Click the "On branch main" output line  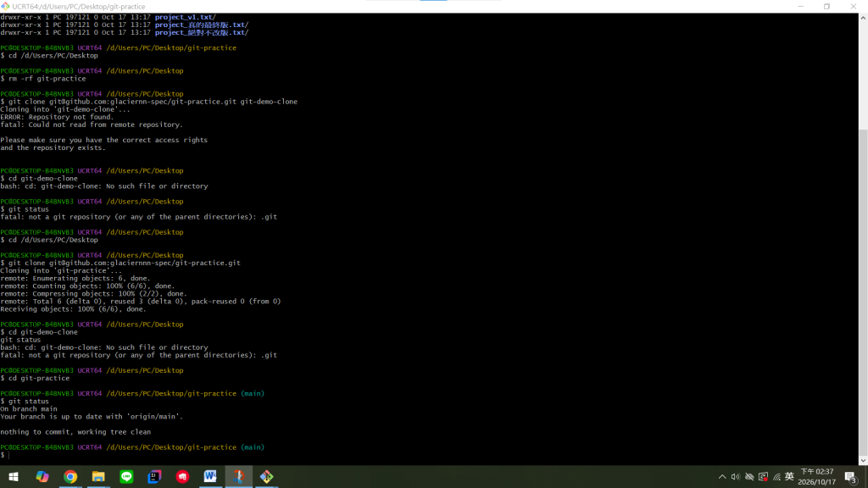pos(29,409)
